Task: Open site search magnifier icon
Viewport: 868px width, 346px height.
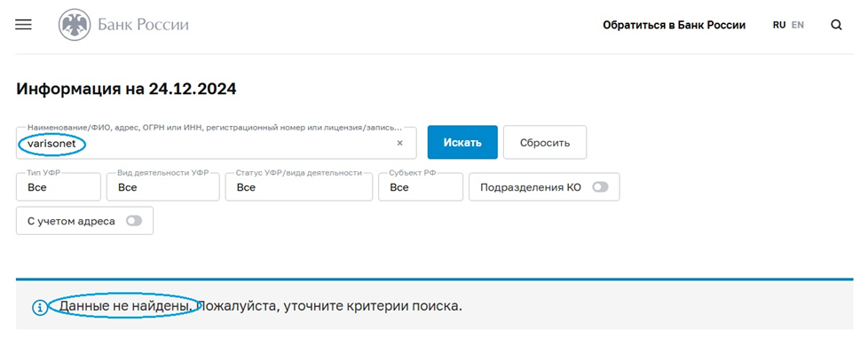Action: click(836, 25)
